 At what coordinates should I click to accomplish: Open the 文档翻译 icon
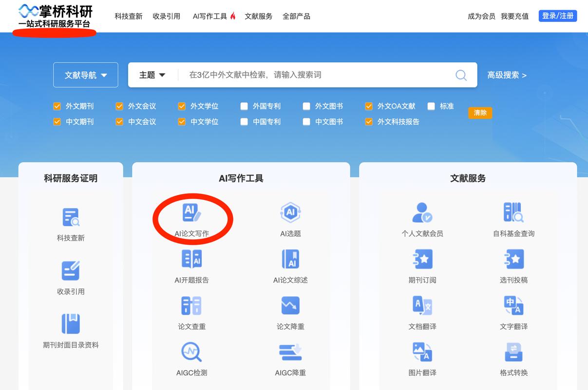click(x=422, y=306)
